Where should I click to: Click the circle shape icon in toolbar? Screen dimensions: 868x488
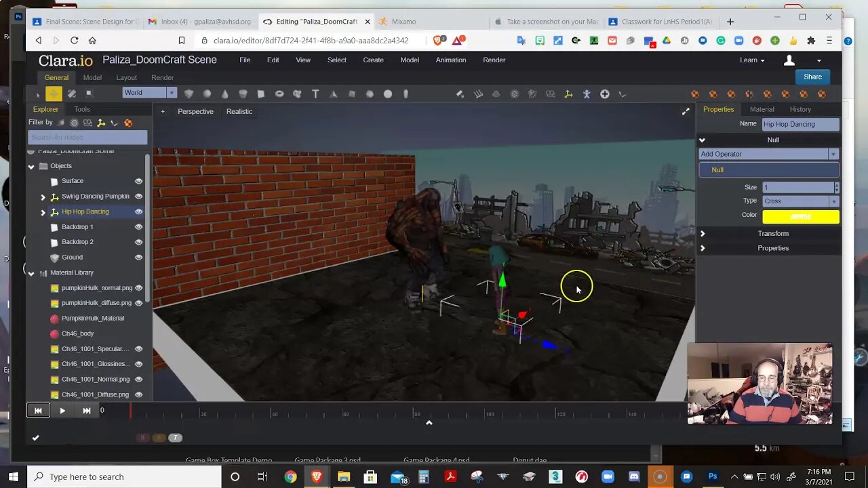tap(388, 94)
